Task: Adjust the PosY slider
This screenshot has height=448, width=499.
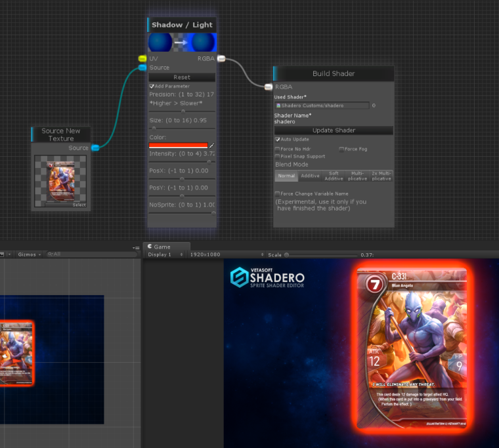Action: 182,196
